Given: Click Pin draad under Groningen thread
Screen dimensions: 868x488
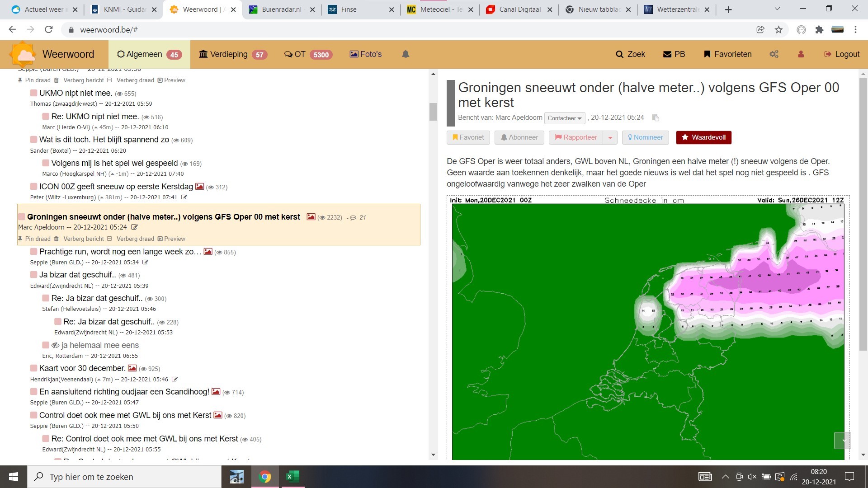Looking at the screenshot, I should tap(34, 239).
